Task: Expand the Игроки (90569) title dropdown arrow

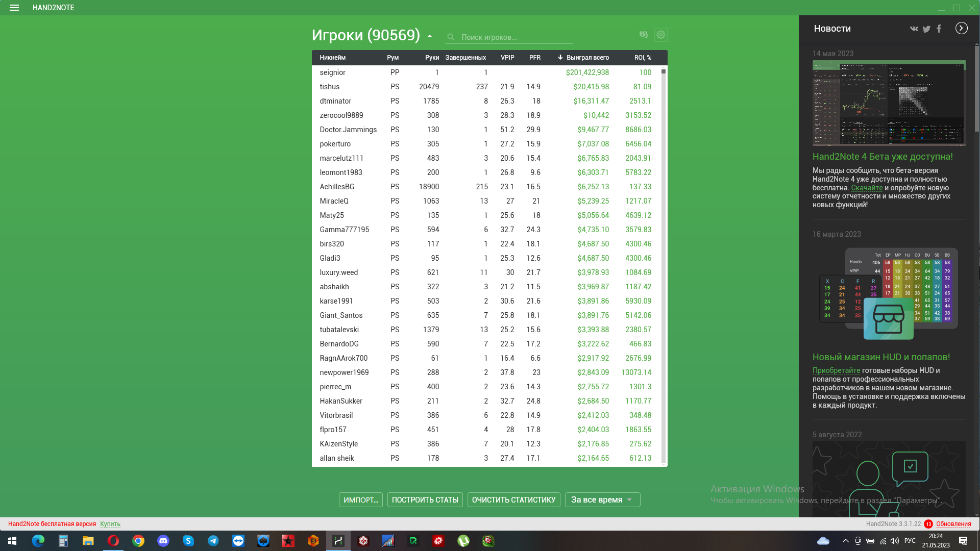Action: coord(430,36)
